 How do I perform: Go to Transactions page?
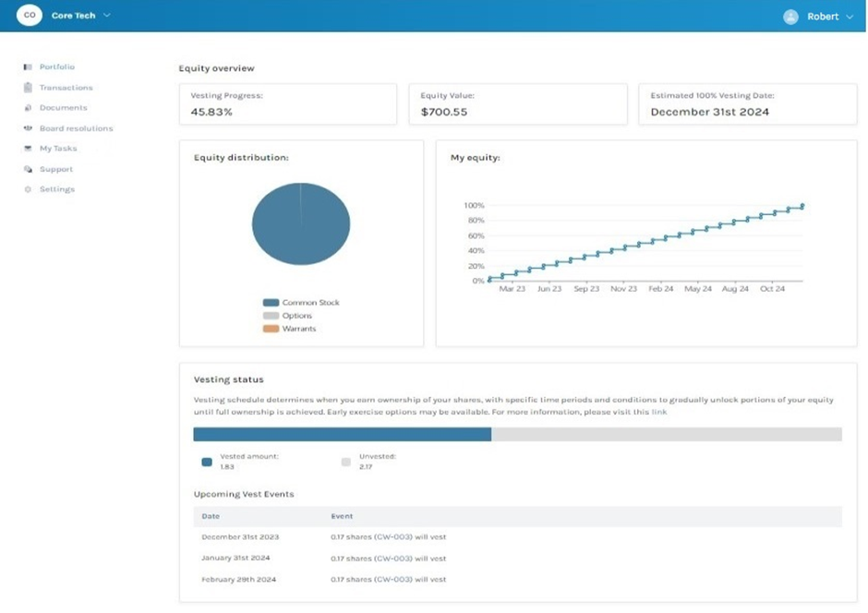66,88
